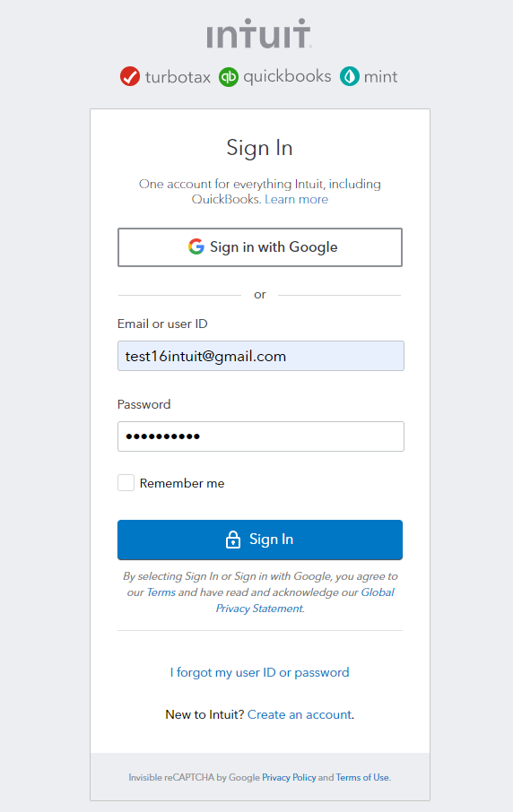Screen dimensions: 513x812
Task: Open the reCAPTCHA Terms of Use link
Action: [x=362, y=777]
